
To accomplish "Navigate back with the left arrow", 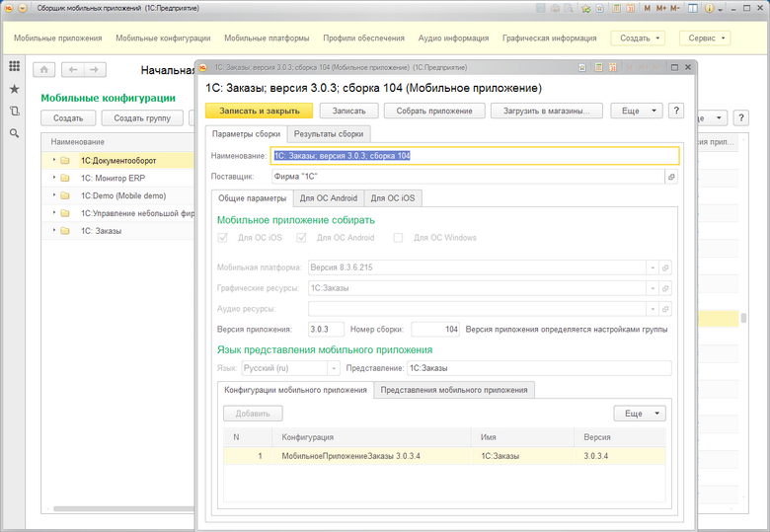I will click(73, 70).
